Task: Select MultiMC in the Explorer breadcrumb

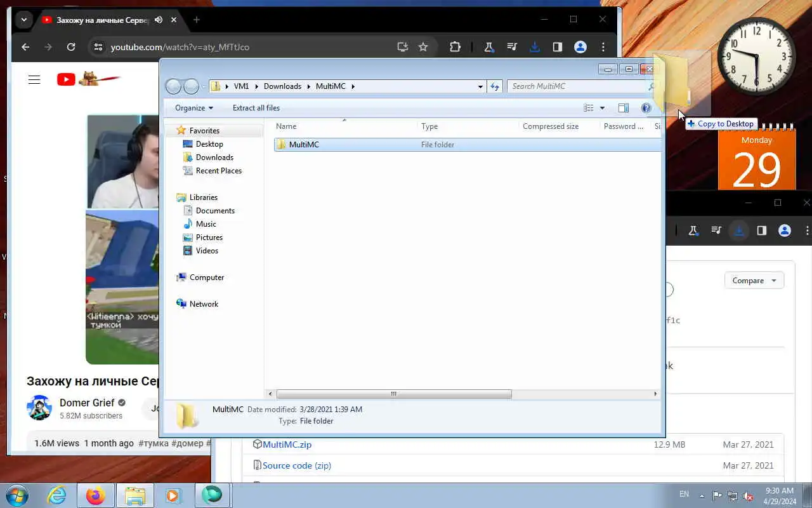Action: (331, 86)
